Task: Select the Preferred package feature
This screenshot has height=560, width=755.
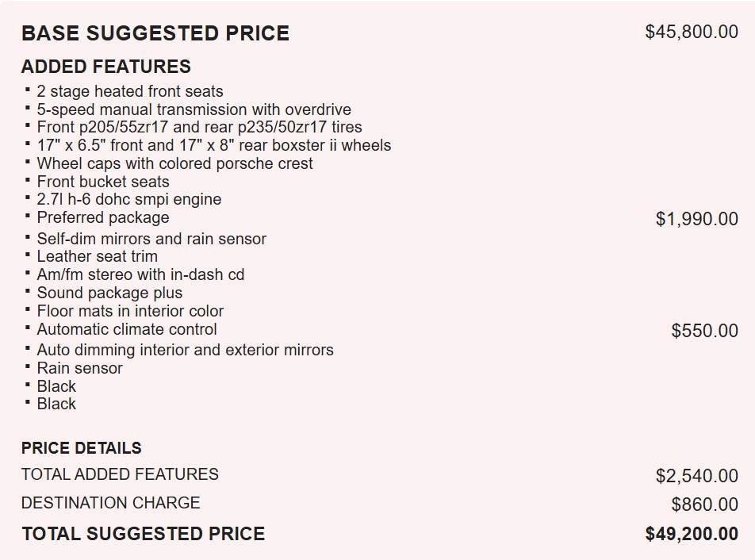Action: click(x=102, y=217)
